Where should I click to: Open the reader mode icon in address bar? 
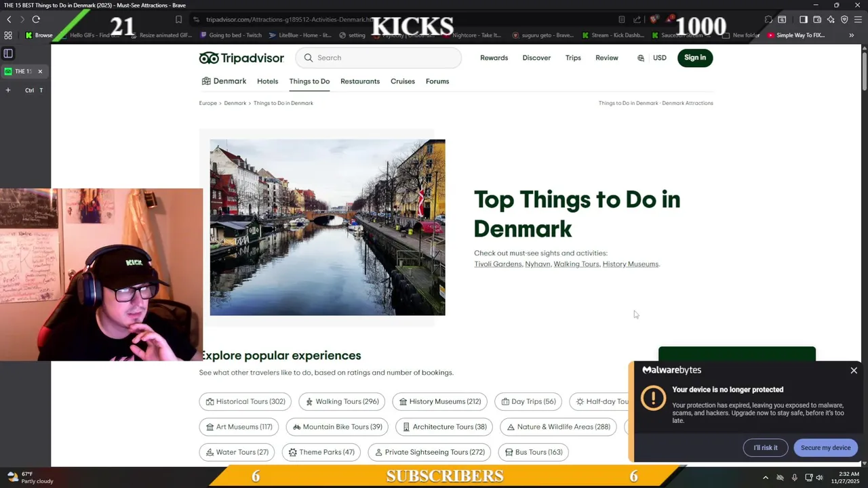pyautogui.click(x=622, y=20)
